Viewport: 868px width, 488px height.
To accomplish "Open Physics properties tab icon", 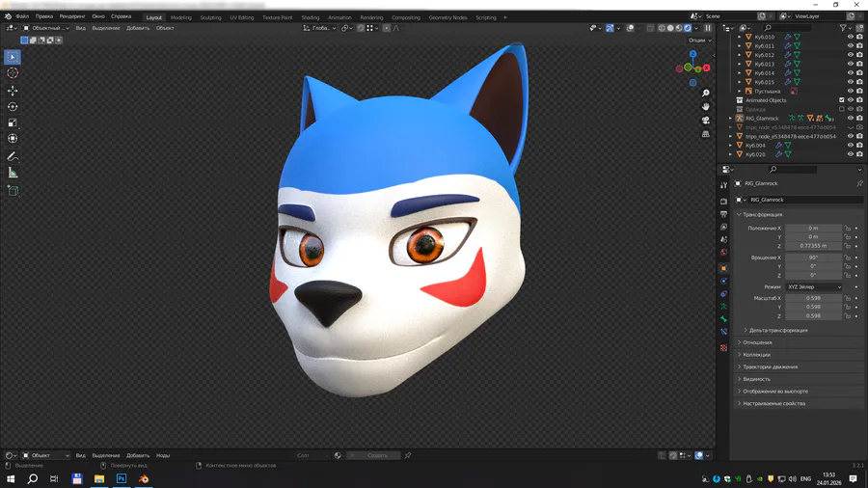I will click(x=723, y=281).
